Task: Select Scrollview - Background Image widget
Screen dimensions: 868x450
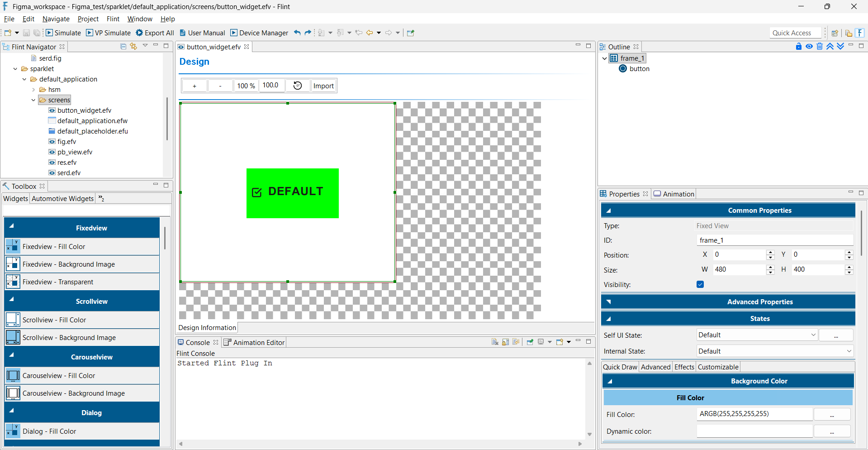Action: (83, 338)
